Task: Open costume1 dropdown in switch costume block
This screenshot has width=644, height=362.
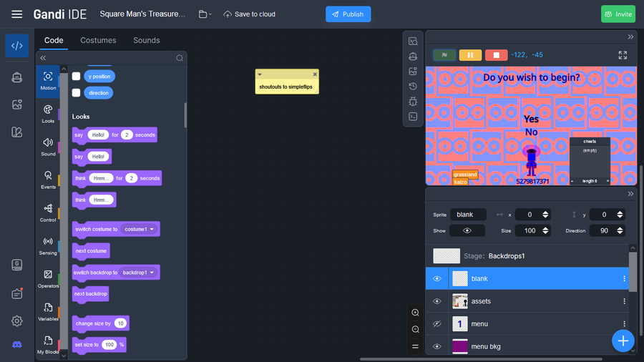Action: 140,229
